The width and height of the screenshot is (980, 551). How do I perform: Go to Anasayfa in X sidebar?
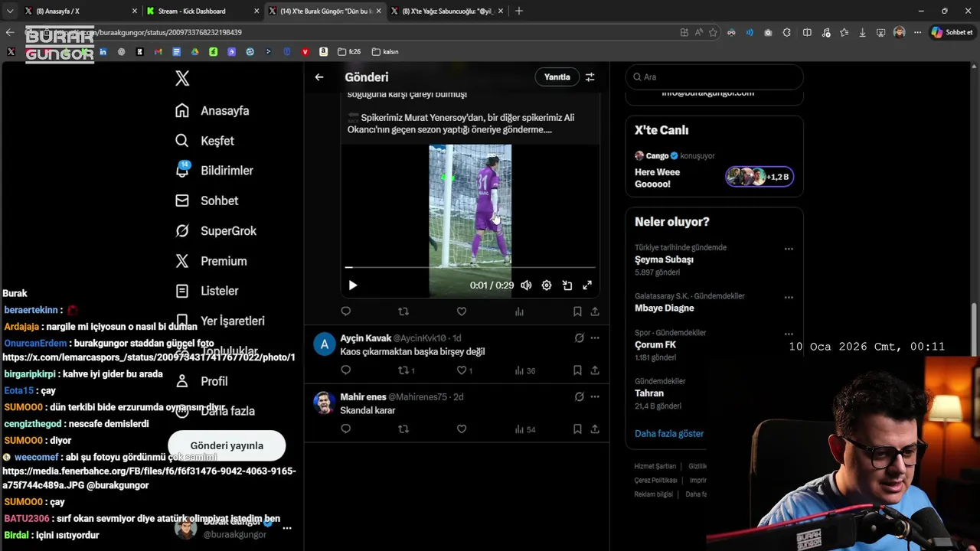click(212, 111)
